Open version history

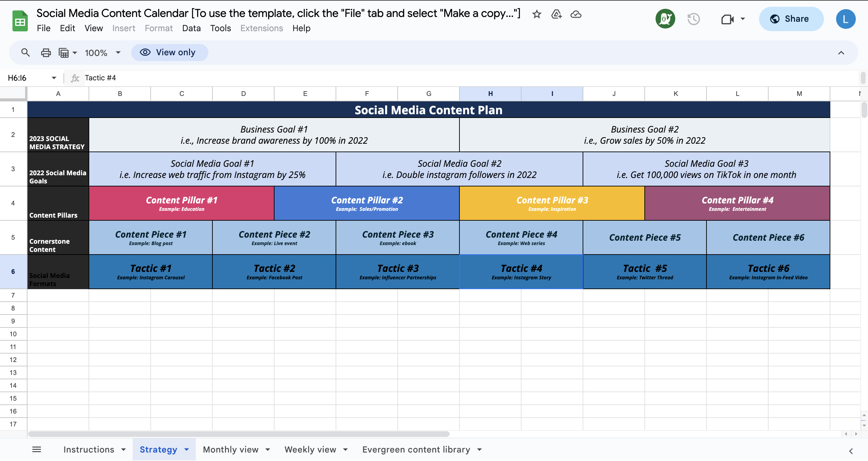click(x=693, y=19)
